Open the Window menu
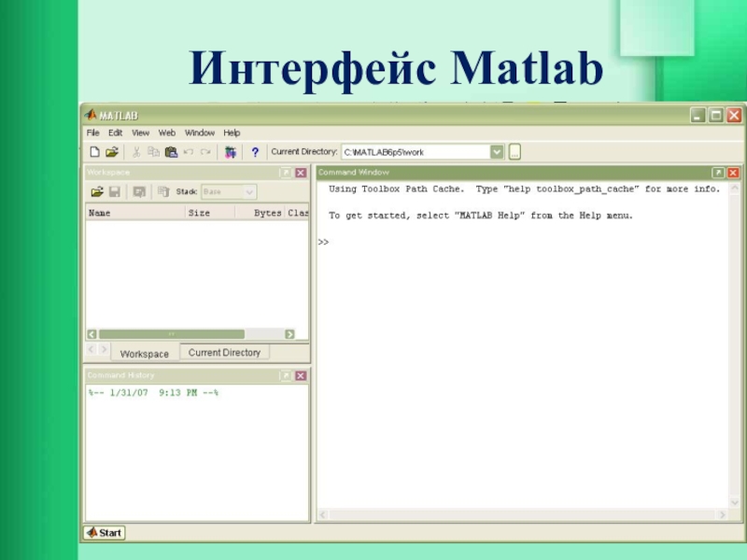Viewport: 747px width, 560px height. pyautogui.click(x=200, y=133)
